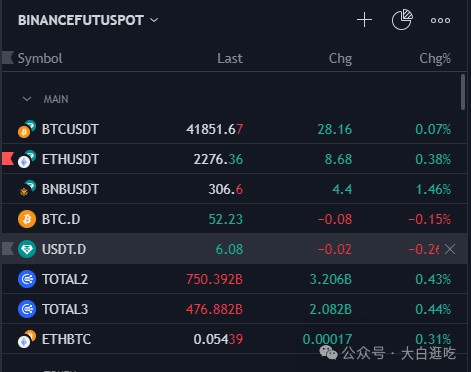The image size is (471, 372).
Task: Click the watchlist vertical scrollbar thumb
Action: [x=463, y=92]
